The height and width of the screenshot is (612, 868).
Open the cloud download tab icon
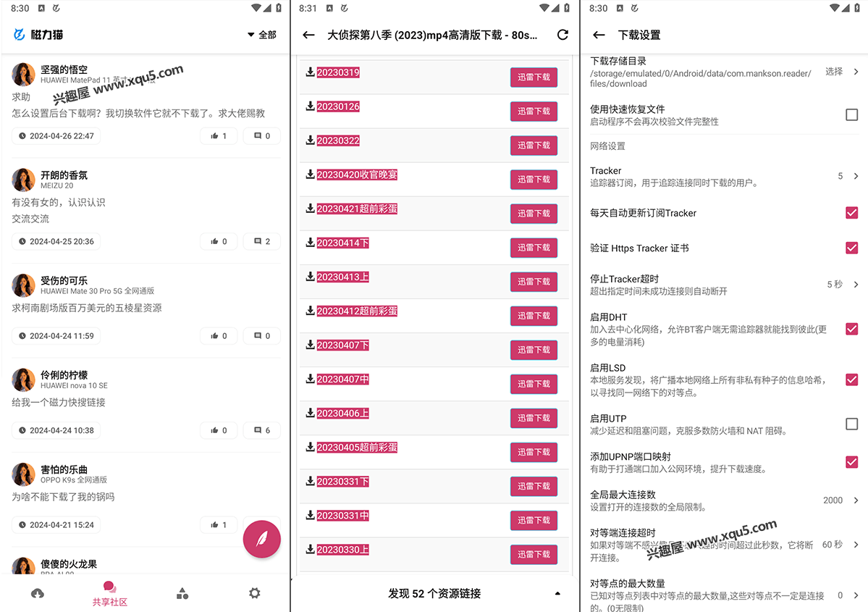pos(38,593)
